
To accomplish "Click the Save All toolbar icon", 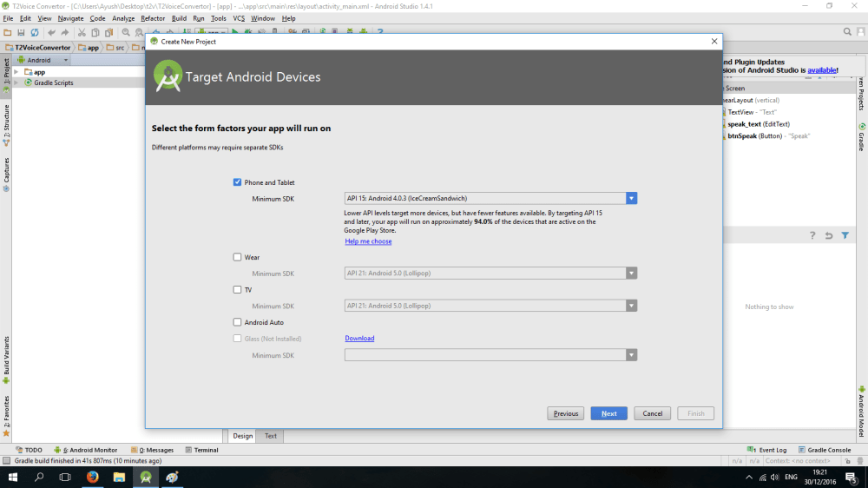I will click(21, 32).
